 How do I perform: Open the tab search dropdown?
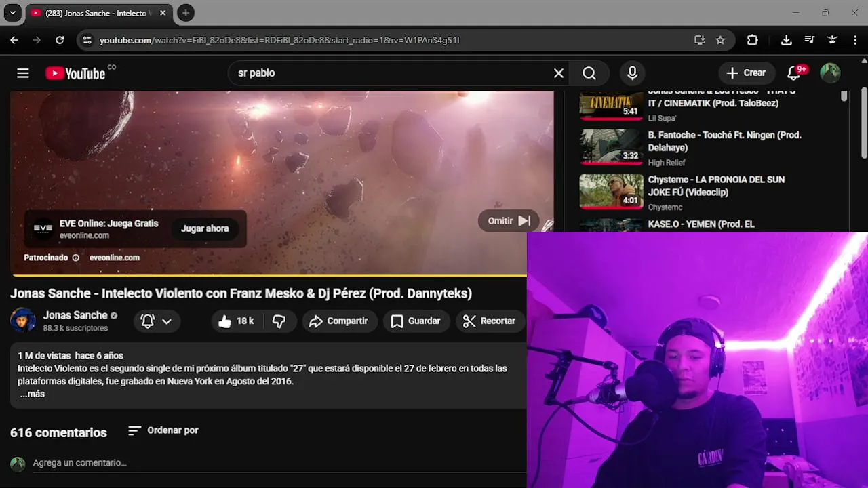coord(12,13)
